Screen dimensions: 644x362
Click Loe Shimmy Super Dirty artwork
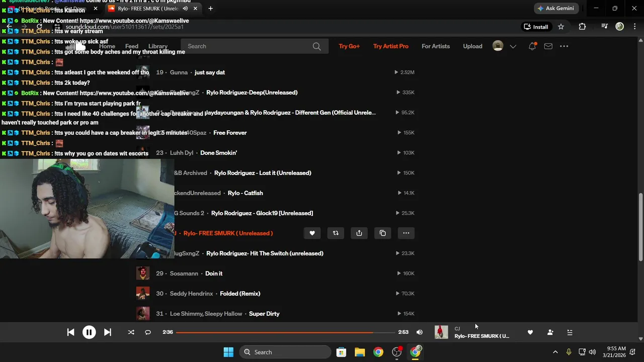coord(143,314)
